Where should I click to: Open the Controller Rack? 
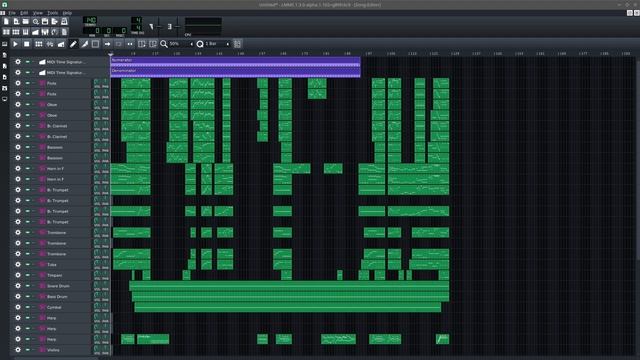point(55,31)
